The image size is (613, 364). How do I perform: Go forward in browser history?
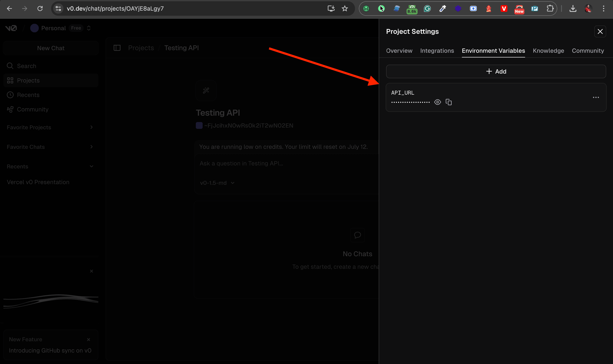click(24, 9)
